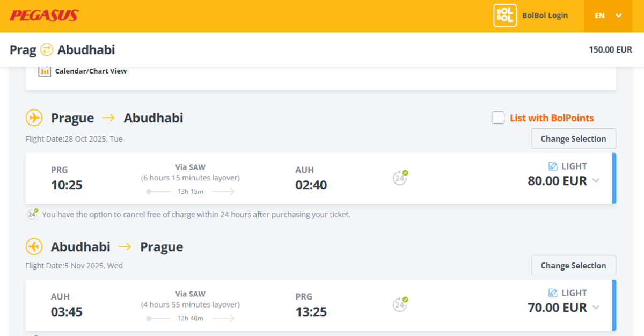The width and height of the screenshot is (644, 336).
Task: Click the BolBol logo icon
Action: (504, 16)
